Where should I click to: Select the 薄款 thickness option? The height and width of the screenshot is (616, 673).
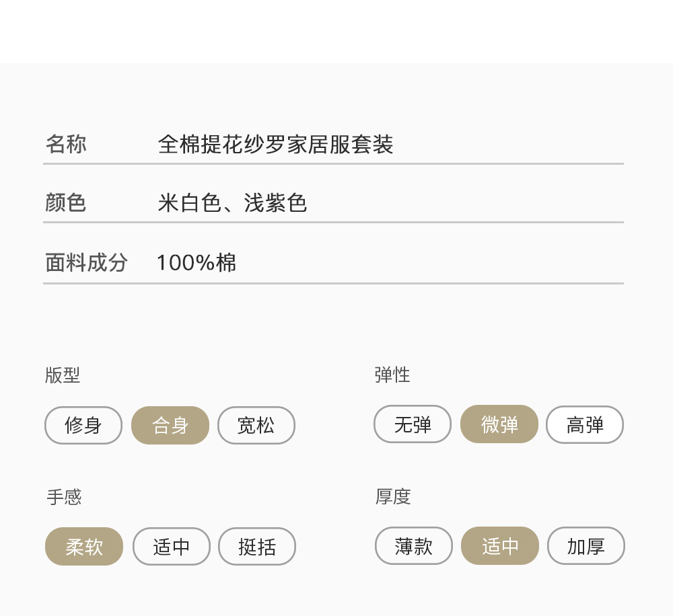tap(414, 546)
